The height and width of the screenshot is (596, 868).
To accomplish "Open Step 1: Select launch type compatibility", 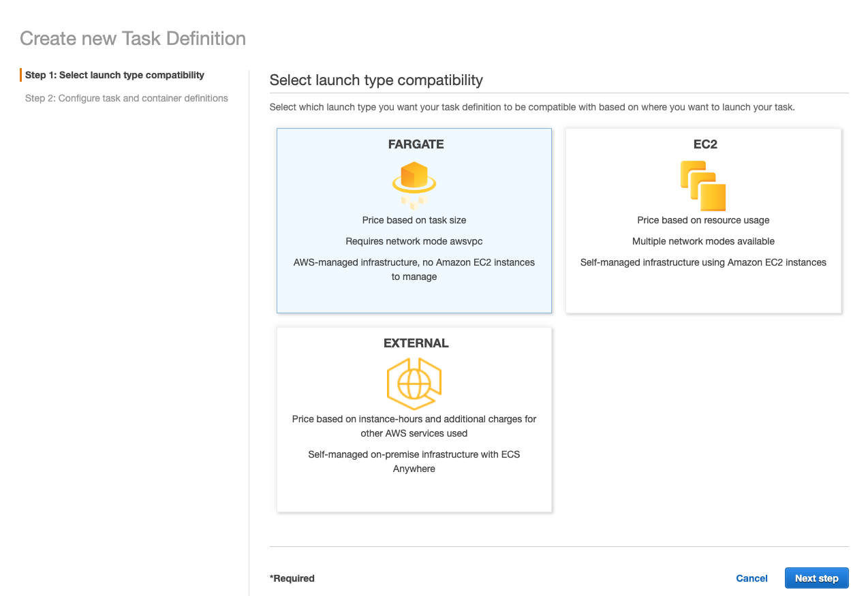I will click(114, 75).
